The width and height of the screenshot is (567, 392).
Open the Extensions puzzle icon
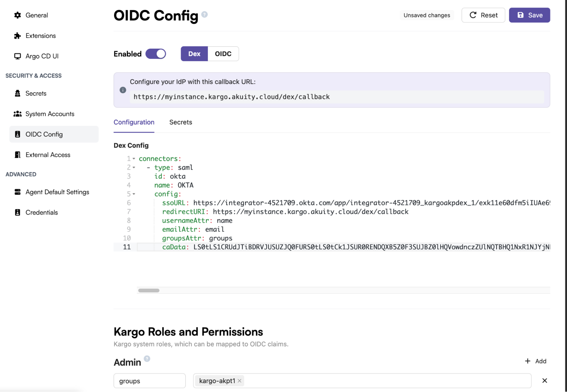coord(18,36)
